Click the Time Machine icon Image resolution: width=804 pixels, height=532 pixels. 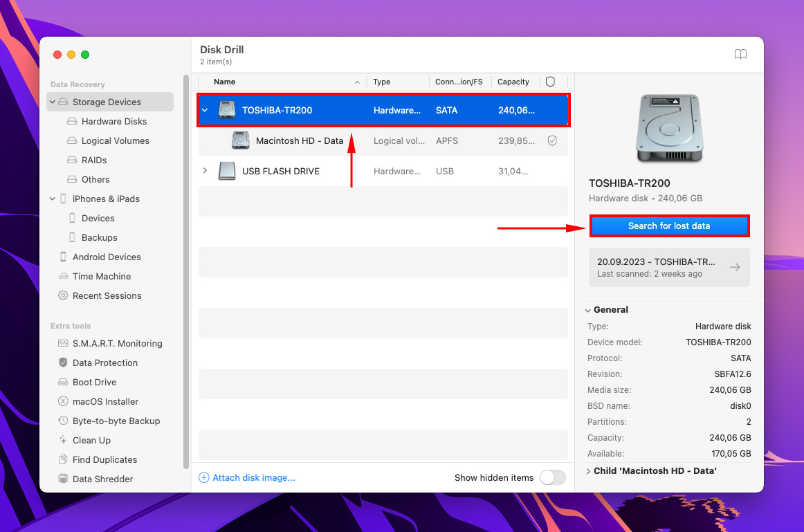(63, 276)
